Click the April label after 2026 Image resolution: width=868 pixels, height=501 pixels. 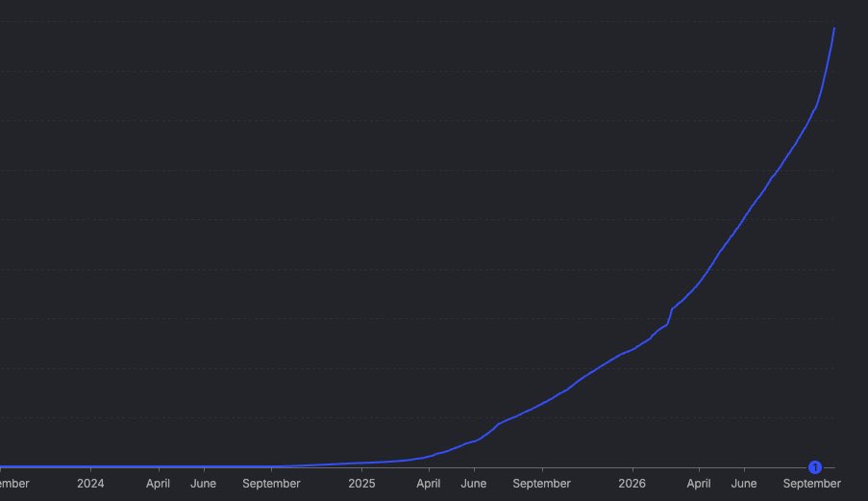pos(699,484)
